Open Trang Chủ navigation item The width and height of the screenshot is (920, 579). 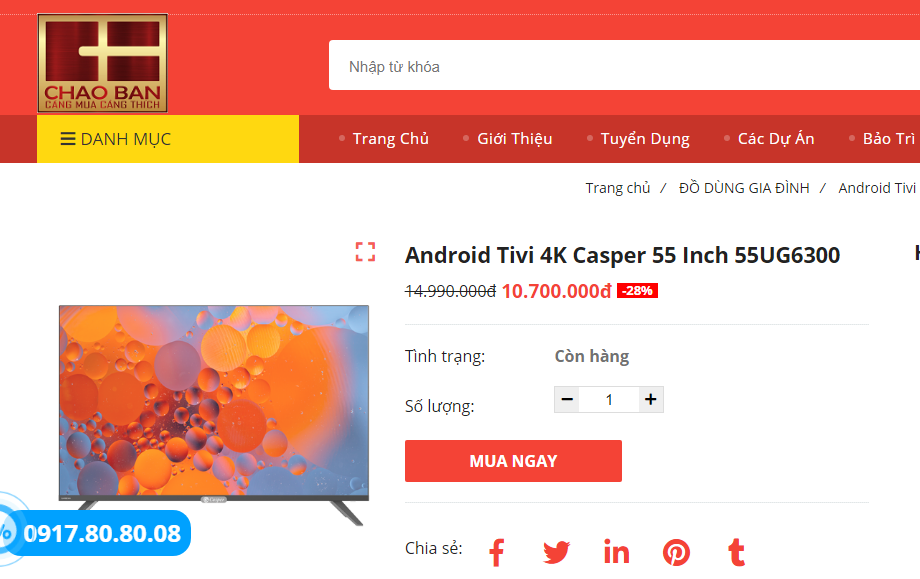coord(390,139)
